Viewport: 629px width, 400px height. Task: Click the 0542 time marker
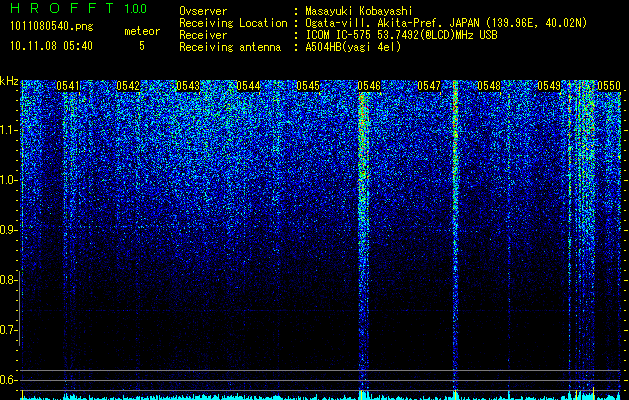[x=128, y=86]
